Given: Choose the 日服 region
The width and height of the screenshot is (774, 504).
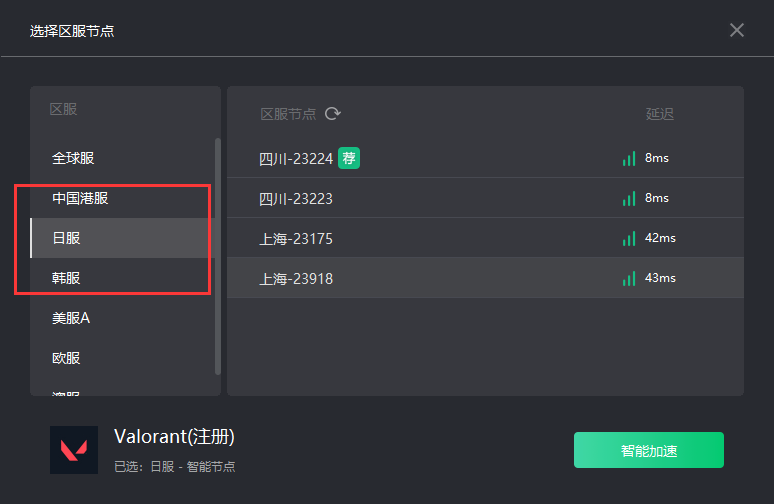Looking at the screenshot, I should [x=67, y=238].
